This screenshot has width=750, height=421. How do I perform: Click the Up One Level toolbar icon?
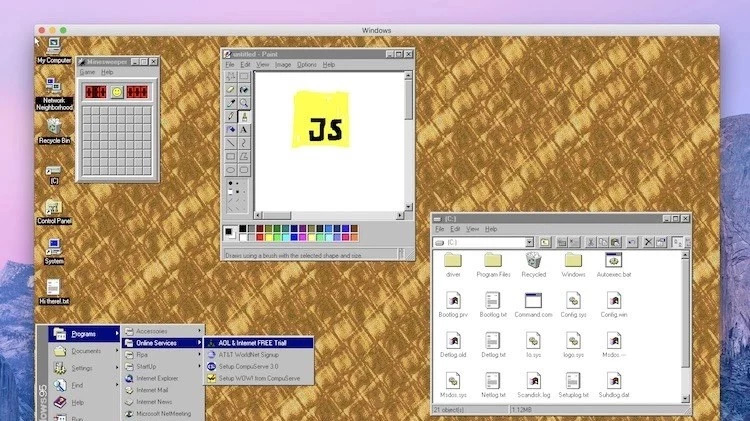click(545, 243)
